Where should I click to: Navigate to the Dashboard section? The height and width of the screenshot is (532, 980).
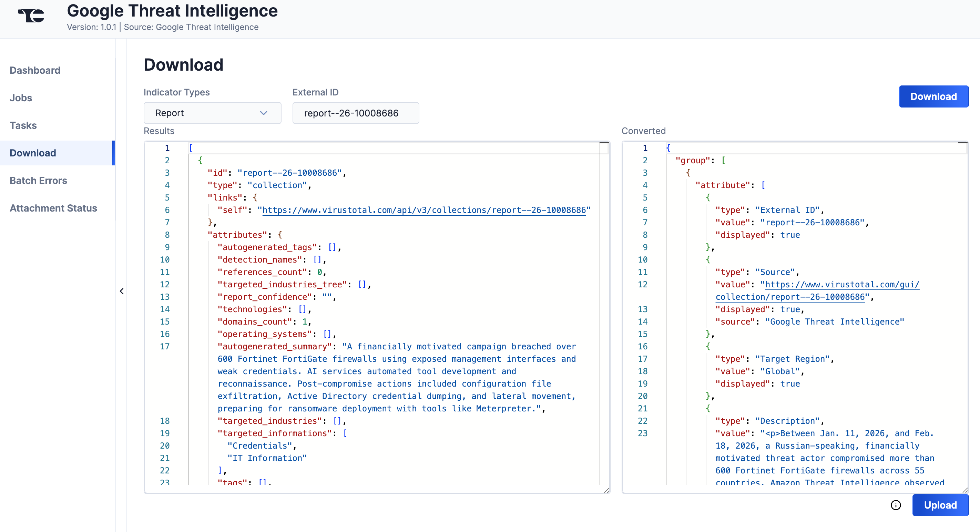34,70
